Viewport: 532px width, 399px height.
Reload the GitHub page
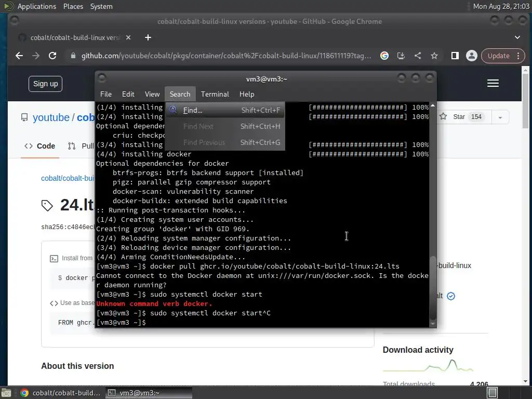coord(52,56)
